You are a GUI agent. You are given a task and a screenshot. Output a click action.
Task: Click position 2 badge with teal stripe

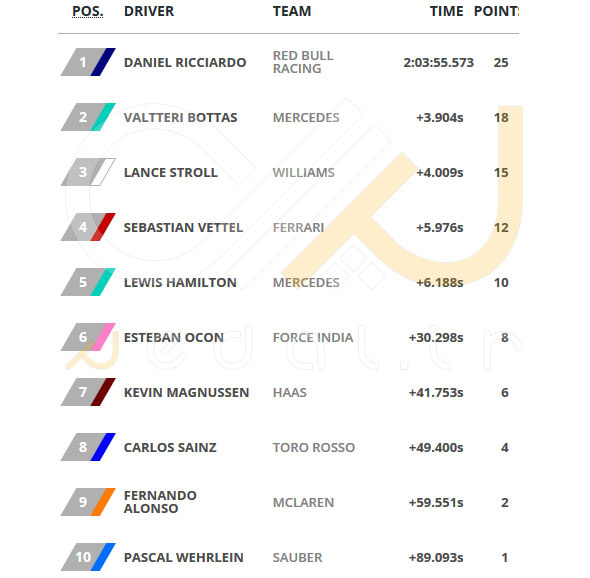pyautogui.click(x=88, y=117)
